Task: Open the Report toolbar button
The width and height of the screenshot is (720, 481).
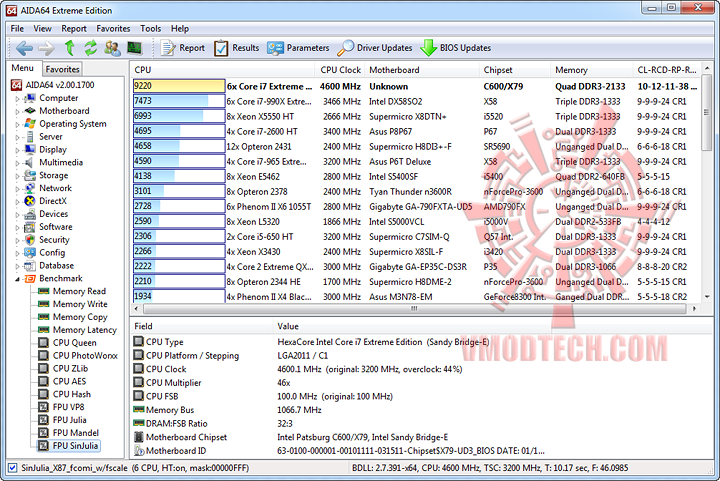Action: pyautogui.click(x=183, y=48)
